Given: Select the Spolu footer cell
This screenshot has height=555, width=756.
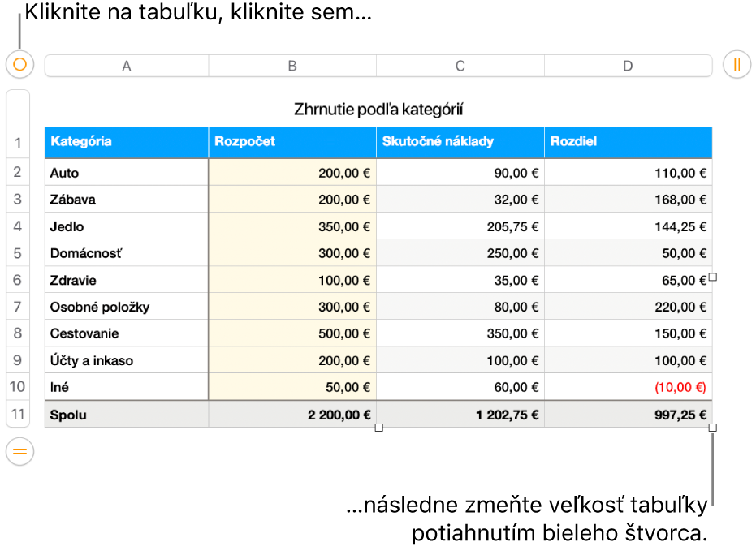Looking at the screenshot, I should point(127,415).
